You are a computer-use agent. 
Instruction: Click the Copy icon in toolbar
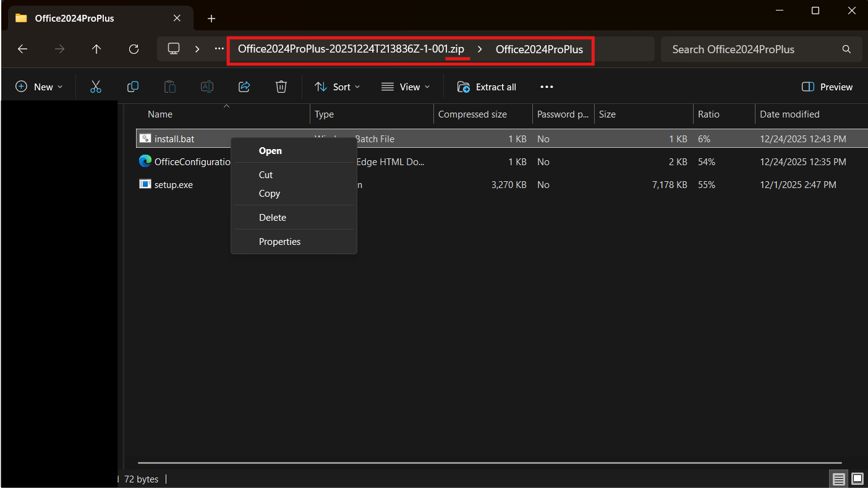(133, 87)
